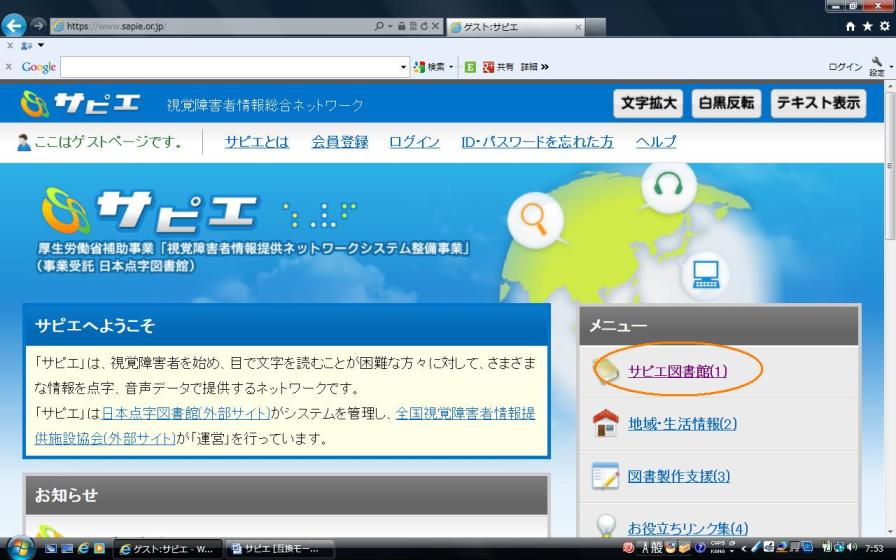
Task: Expand the 検索 button dropdown arrow
Action: click(451, 67)
